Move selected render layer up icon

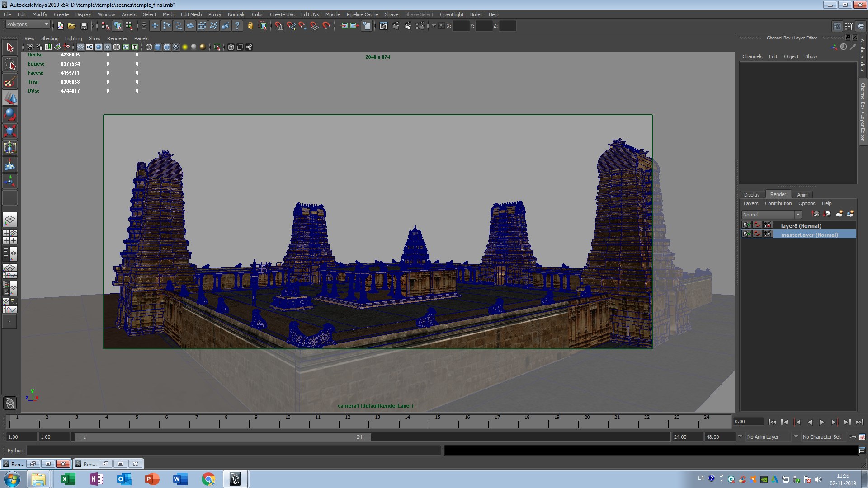click(816, 214)
